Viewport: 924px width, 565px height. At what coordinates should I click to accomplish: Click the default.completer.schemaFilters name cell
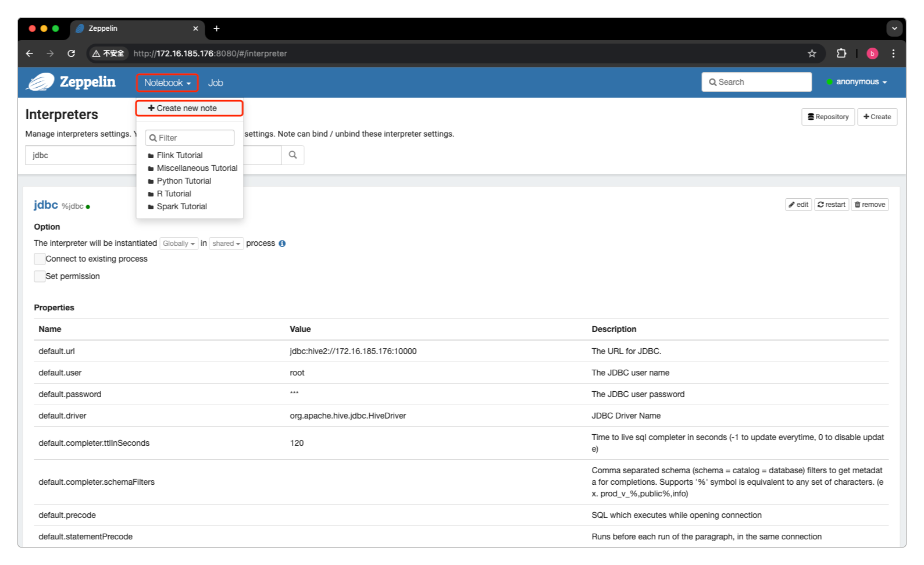97,482
